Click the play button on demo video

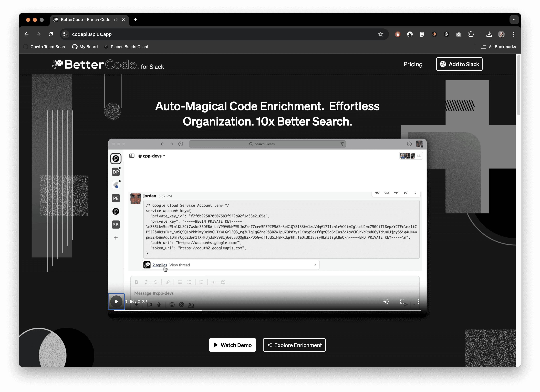[117, 301]
